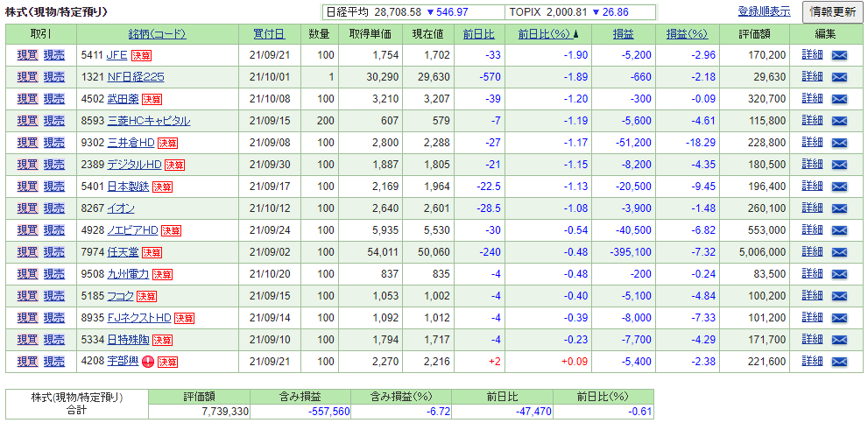The image size is (868, 423).
Task: Sort by 買付日 column header
Action: click(269, 34)
